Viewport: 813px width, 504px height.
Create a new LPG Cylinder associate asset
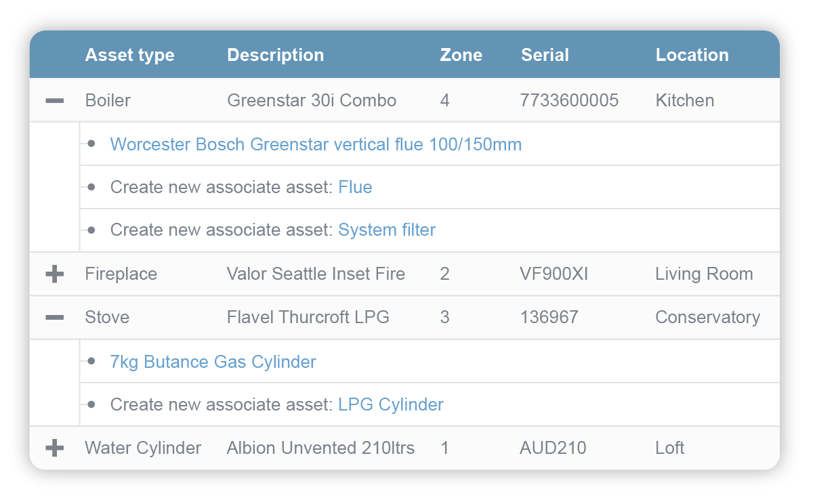pos(390,404)
